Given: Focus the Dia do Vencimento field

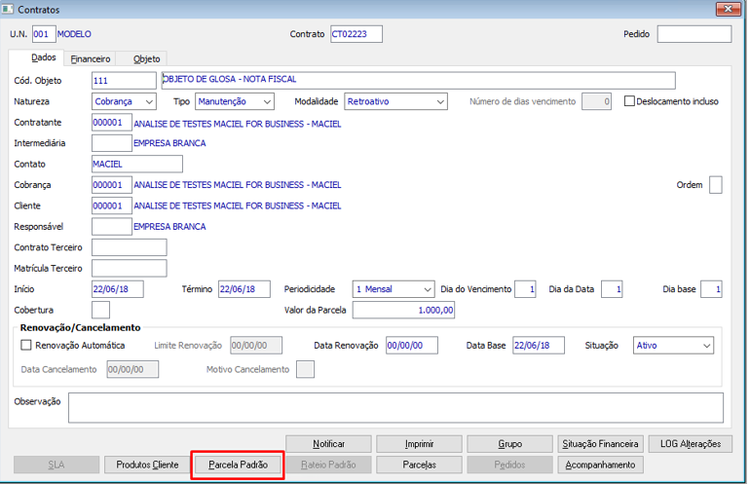Looking at the screenshot, I should click(x=525, y=289).
